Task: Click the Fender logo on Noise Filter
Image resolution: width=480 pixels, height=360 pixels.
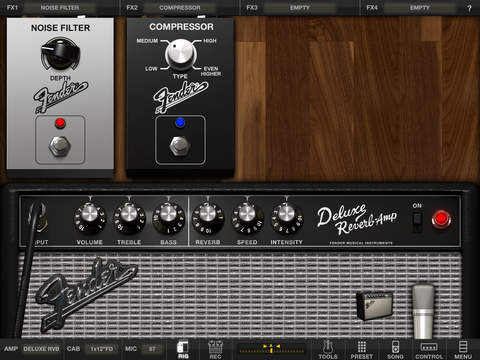Action: pyautogui.click(x=60, y=97)
